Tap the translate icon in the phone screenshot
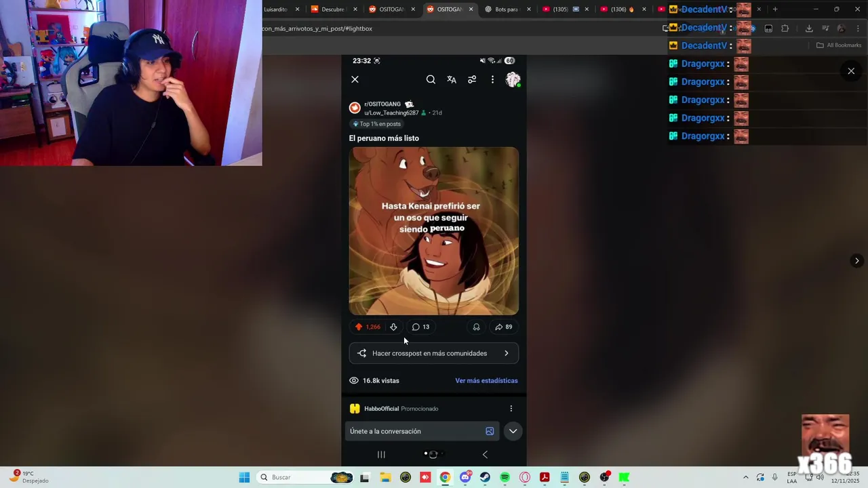 tap(452, 79)
